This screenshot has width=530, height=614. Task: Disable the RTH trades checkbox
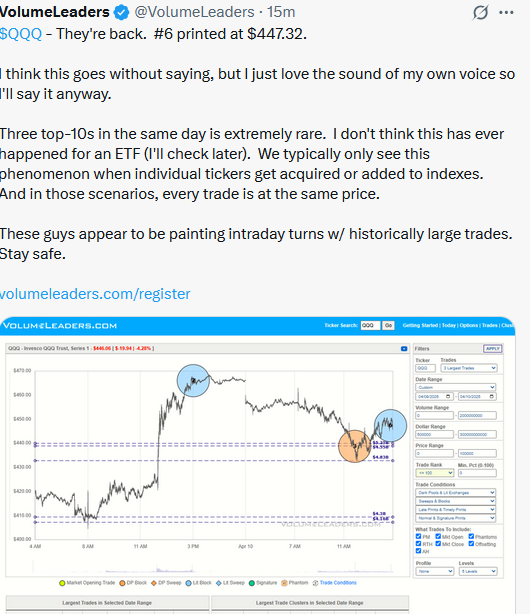point(418,544)
